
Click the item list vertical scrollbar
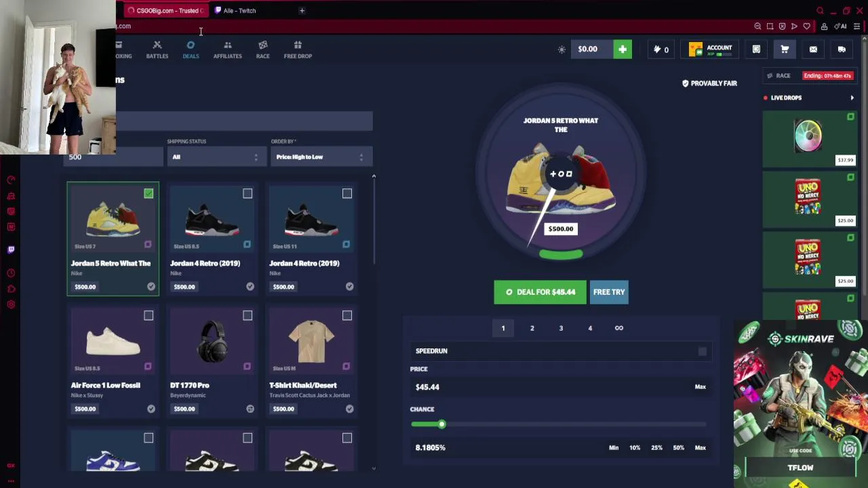(x=374, y=220)
